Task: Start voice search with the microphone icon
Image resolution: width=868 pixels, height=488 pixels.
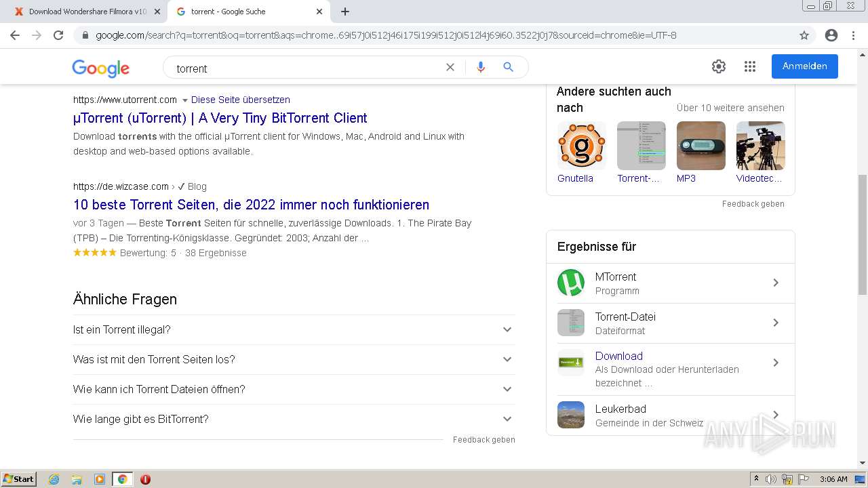Action: 481,67
